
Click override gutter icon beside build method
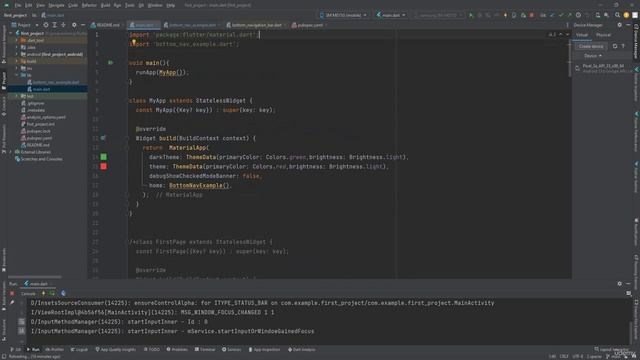tap(103, 138)
